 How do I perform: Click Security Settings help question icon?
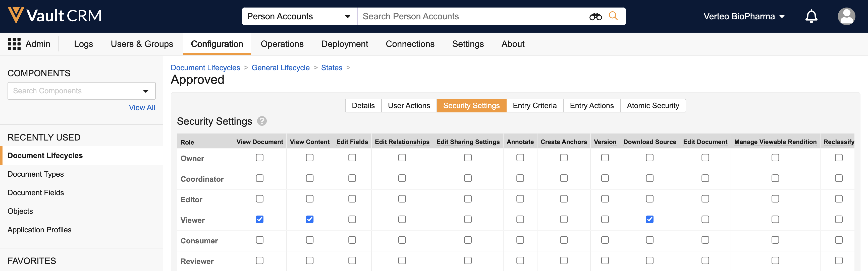[x=262, y=121]
